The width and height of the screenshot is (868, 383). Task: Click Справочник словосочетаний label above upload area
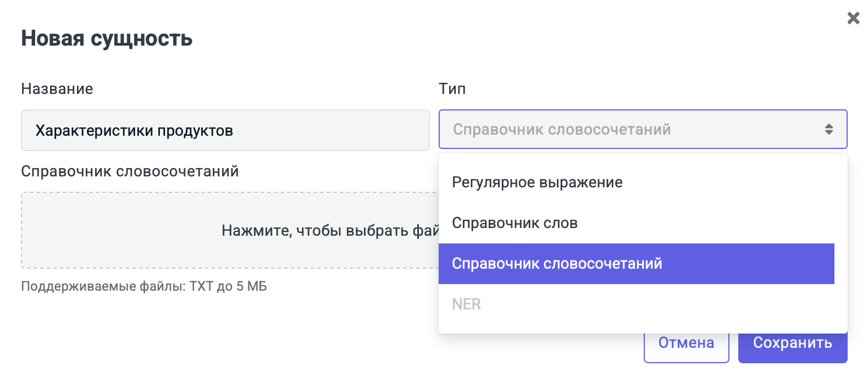[130, 171]
